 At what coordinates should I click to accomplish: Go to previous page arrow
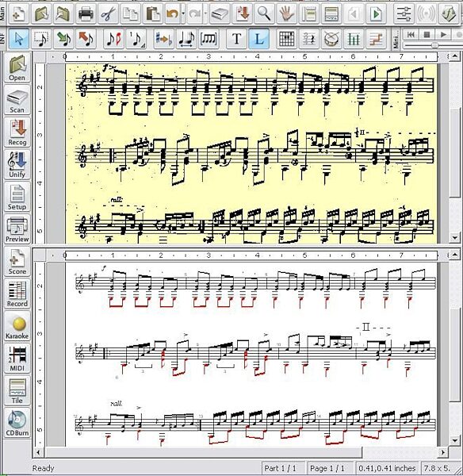(354, 13)
